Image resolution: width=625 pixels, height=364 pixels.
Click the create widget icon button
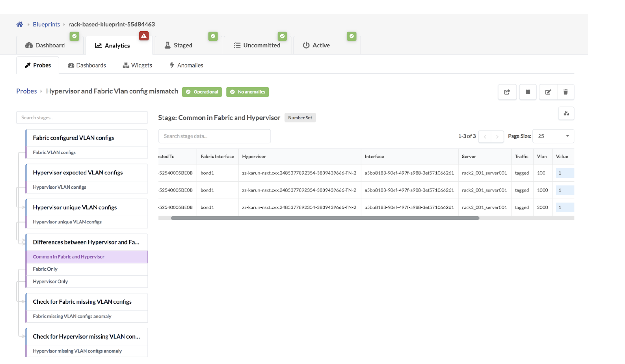(566, 113)
